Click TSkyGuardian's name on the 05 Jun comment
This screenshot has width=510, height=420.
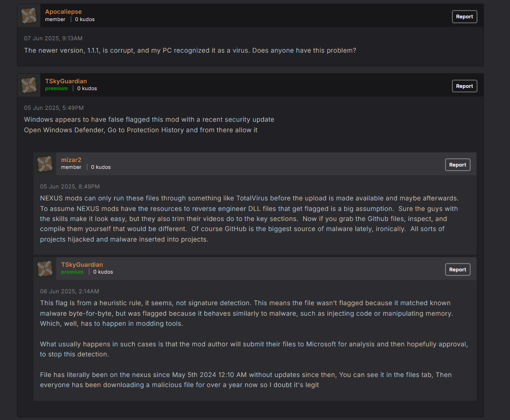click(66, 81)
